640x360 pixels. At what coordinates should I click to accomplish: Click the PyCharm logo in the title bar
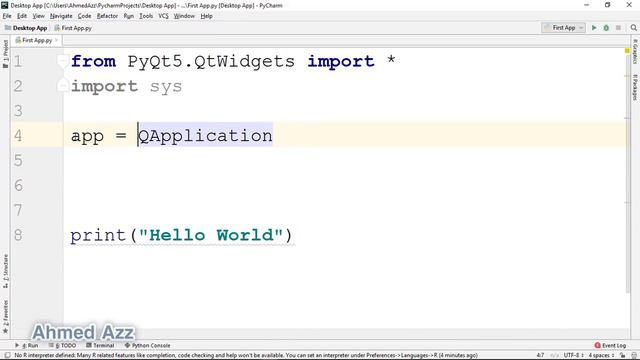click(4, 5)
